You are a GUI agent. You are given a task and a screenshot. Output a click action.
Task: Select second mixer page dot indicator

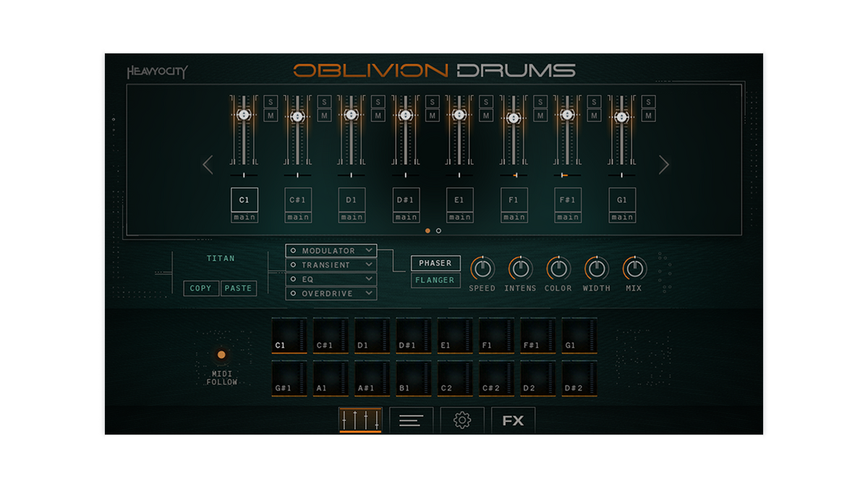438,231
